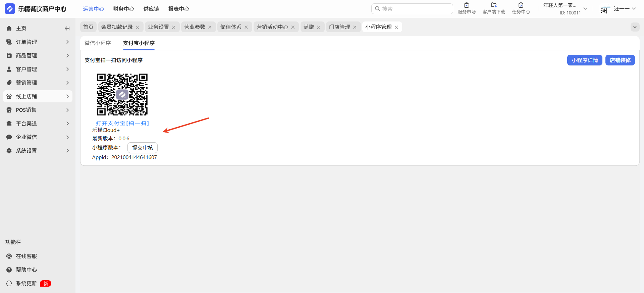Expand the 订单管理 chevron

point(67,42)
